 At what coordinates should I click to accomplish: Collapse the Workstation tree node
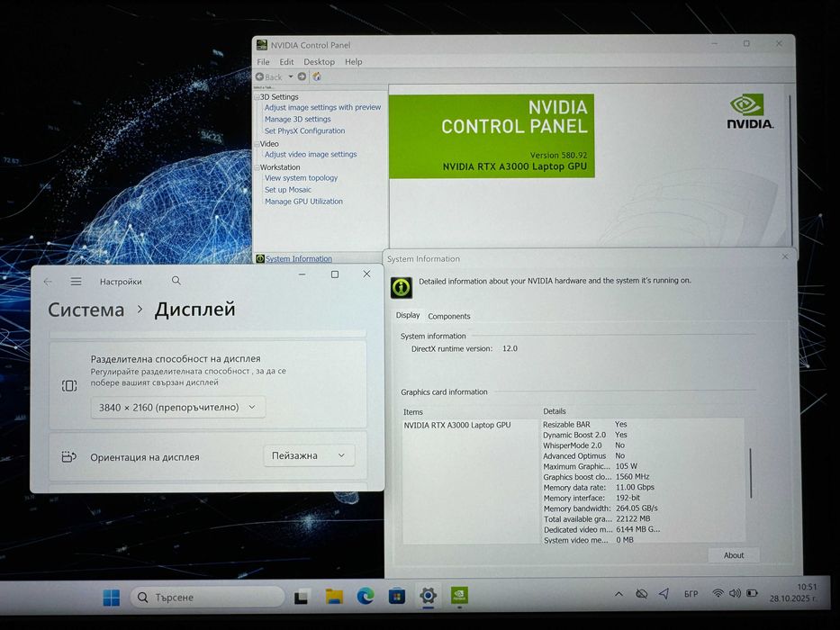click(x=257, y=167)
